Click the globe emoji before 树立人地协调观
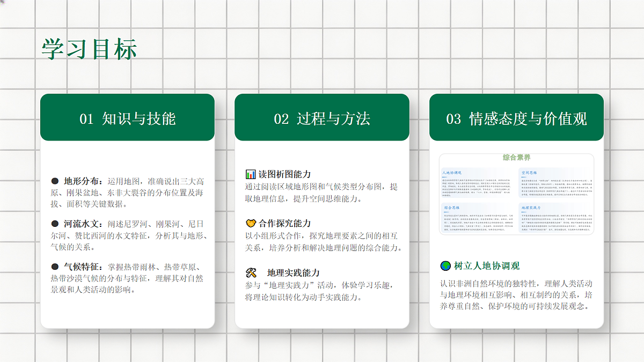 (445, 266)
